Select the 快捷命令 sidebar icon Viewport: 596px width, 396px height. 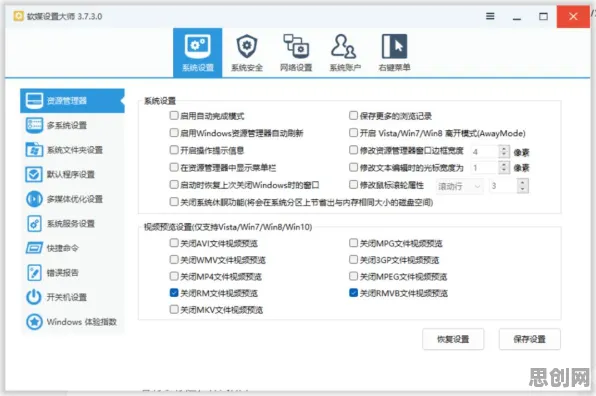point(34,248)
